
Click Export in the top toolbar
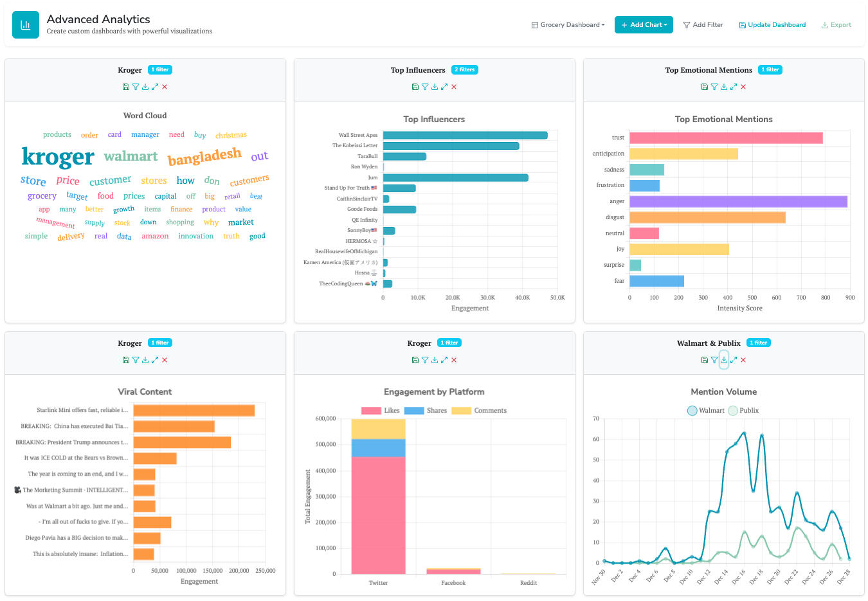(836, 25)
